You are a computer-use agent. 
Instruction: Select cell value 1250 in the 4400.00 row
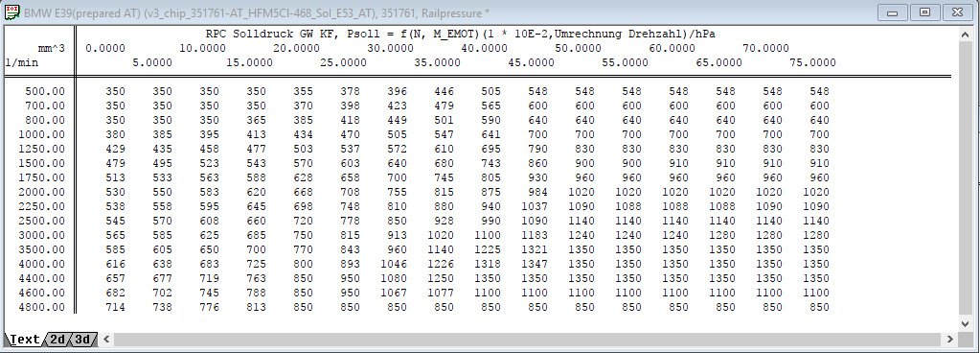pos(441,278)
